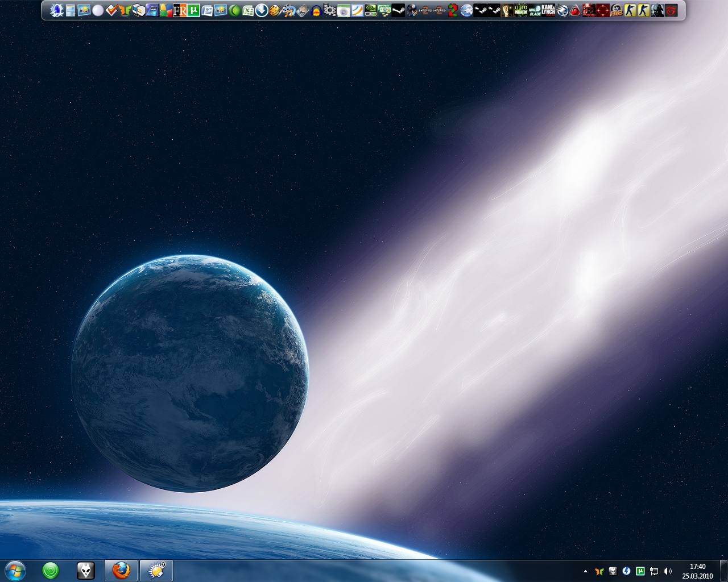Launch the film reel media icon
The image size is (728, 582).
click(275, 10)
